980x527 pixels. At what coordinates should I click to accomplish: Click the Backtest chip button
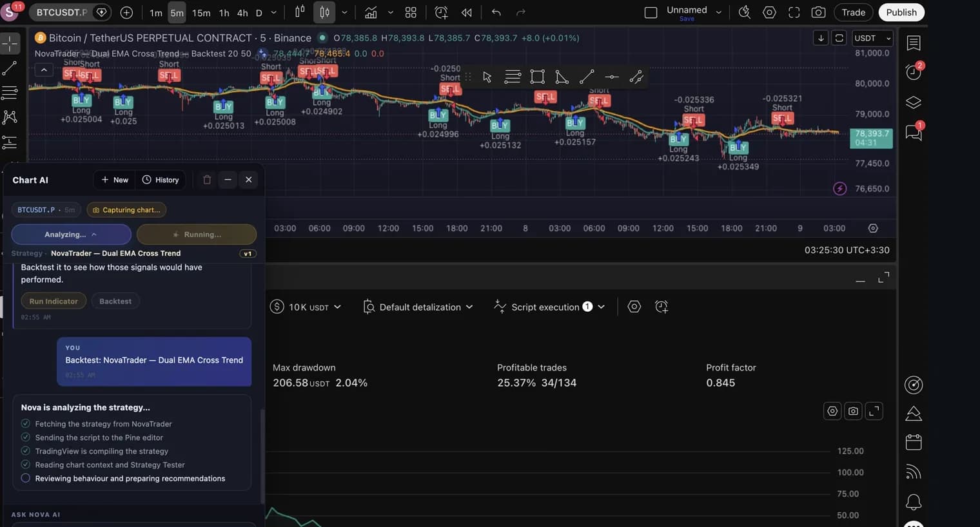coord(115,301)
